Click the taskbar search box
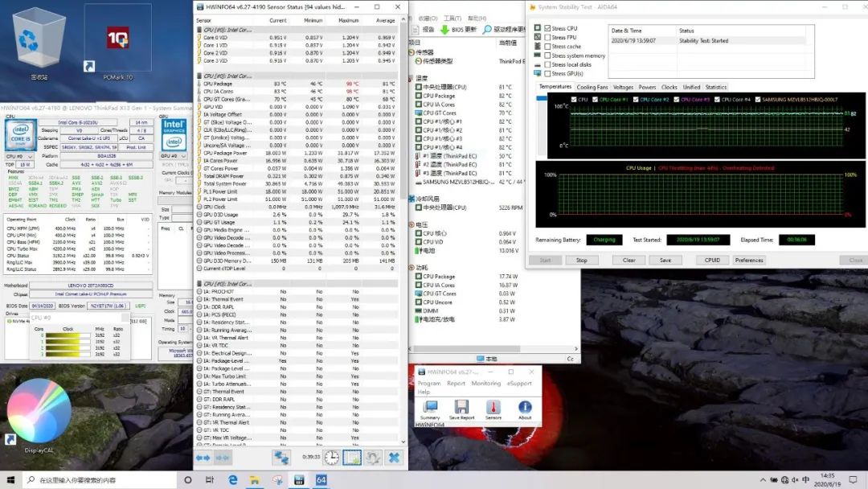Screen dimensions: 868x489 point(100,479)
